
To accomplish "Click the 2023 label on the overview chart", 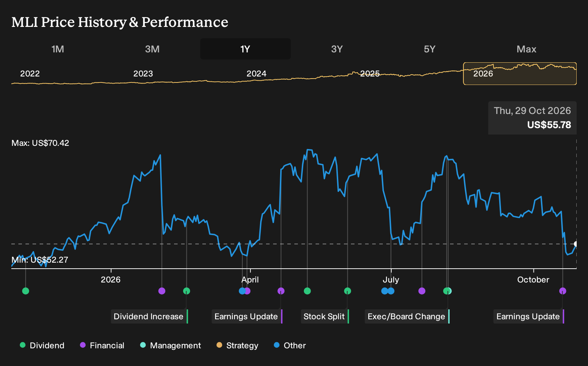I will pyautogui.click(x=143, y=74).
